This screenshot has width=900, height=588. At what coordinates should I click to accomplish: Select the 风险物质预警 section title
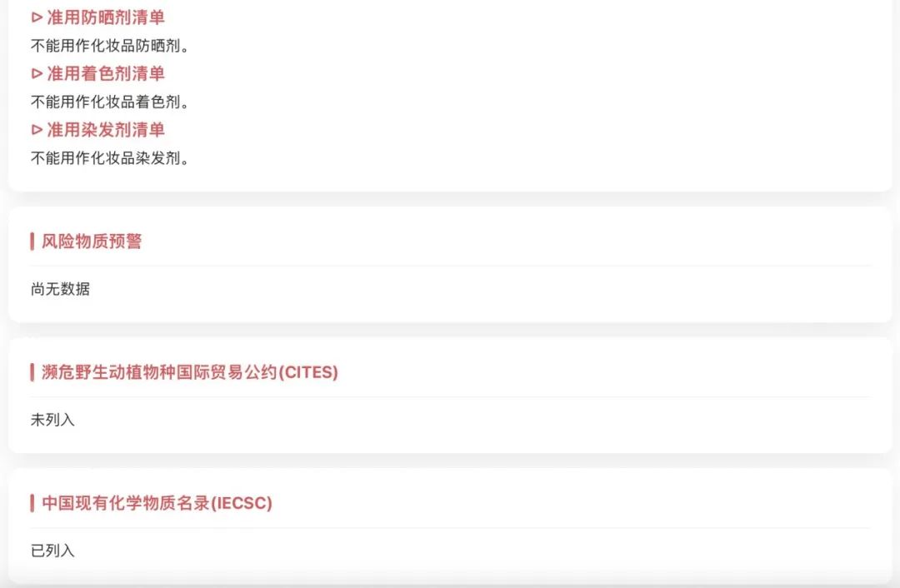[x=92, y=242]
